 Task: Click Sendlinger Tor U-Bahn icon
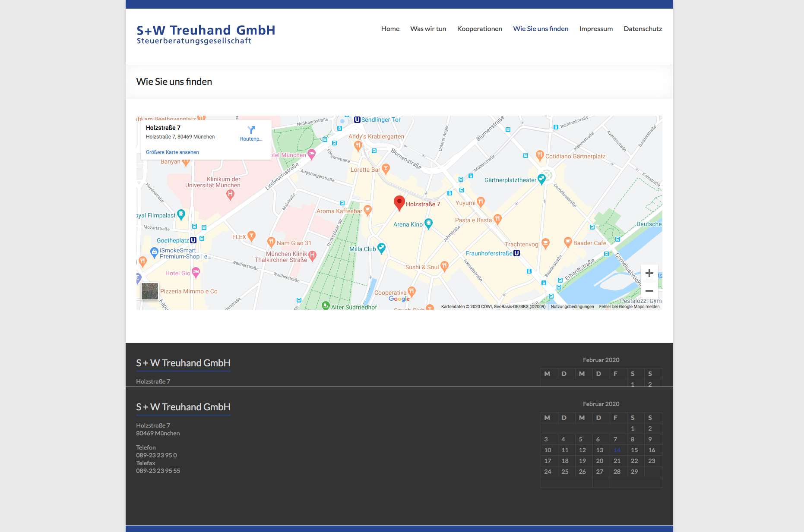[357, 120]
